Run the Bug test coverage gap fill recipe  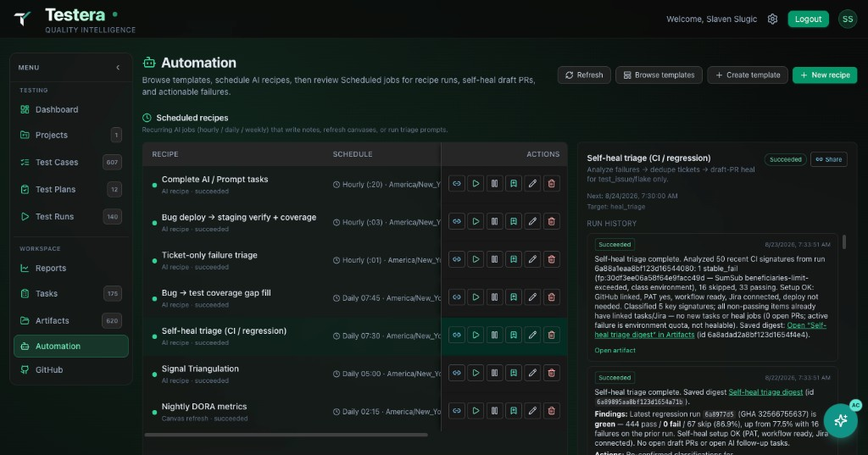476,297
